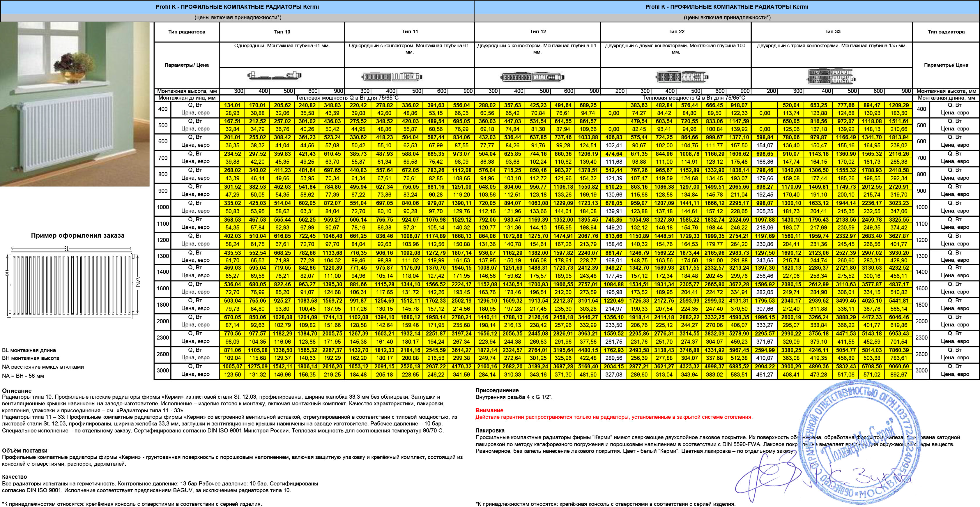
Task: Click the 'Тип 33' column header
Action: pyautogui.click(x=832, y=31)
